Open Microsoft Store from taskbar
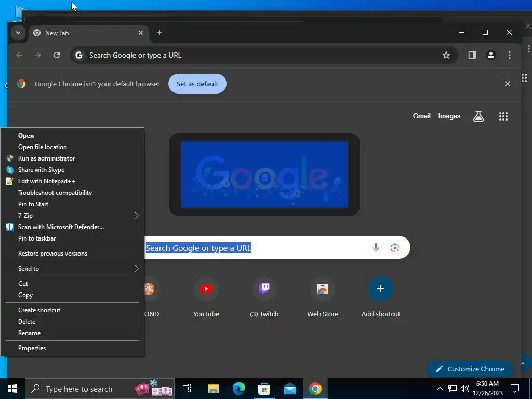532x399 pixels. (264, 389)
